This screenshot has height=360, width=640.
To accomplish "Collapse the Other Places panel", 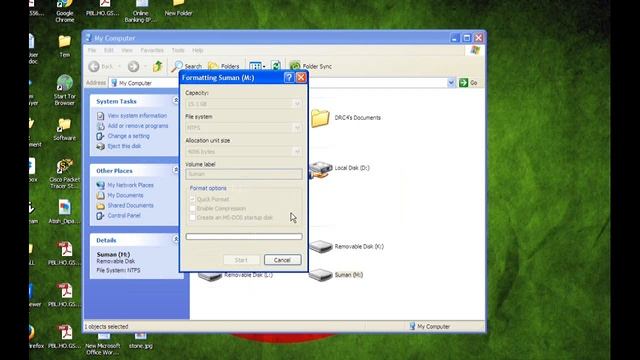I will (x=176, y=170).
